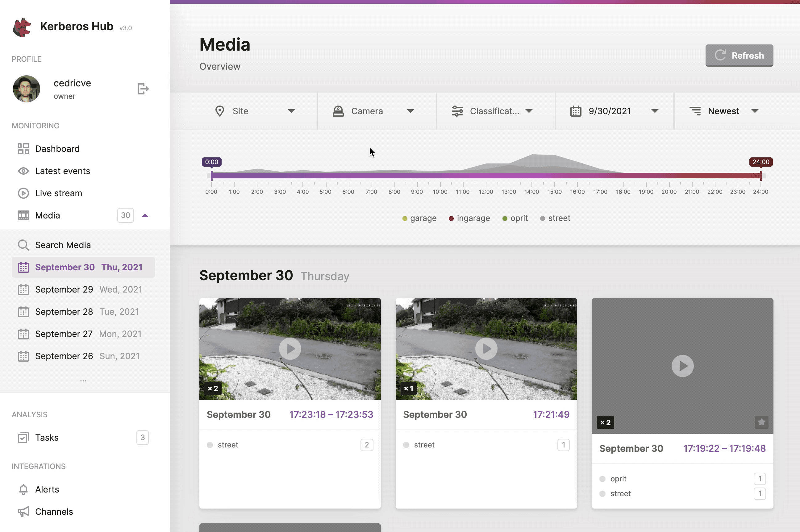The width and height of the screenshot is (800, 532).
Task: Click the Alerts bell icon
Action: coord(23,489)
